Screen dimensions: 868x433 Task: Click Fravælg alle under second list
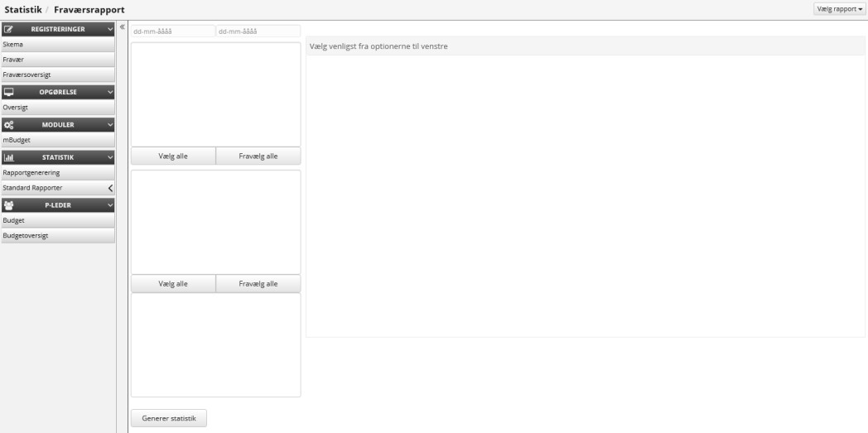point(258,283)
